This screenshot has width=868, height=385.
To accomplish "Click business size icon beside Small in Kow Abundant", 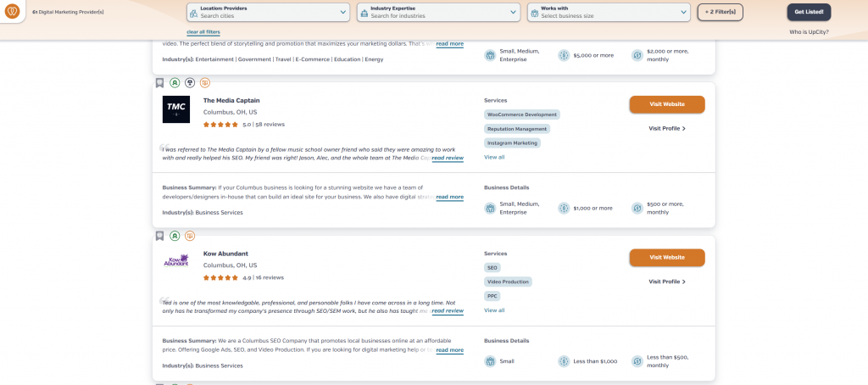I will pyautogui.click(x=490, y=361).
